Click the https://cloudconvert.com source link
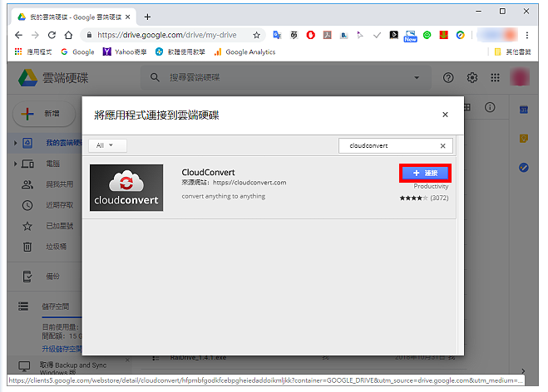Viewport: 548px width, 392px height. (249, 182)
